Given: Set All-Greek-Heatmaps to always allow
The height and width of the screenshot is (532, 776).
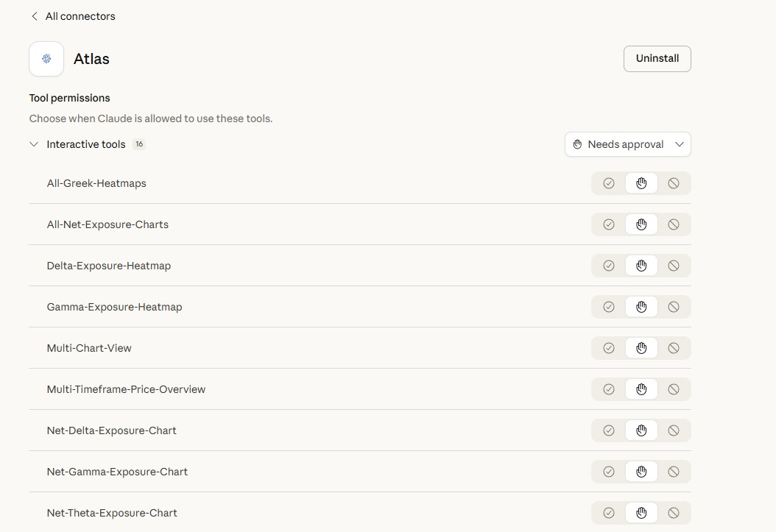Looking at the screenshot, I should 608,183.
